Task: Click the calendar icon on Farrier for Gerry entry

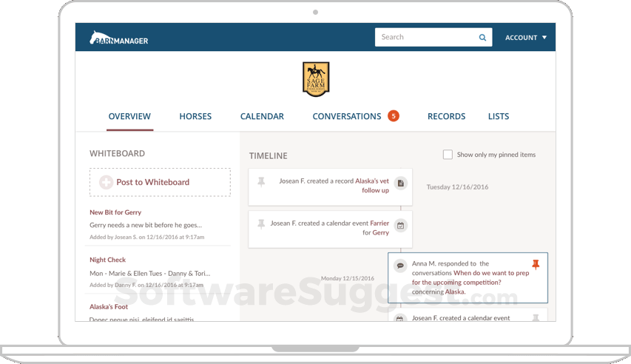Action: coord(400,226)
